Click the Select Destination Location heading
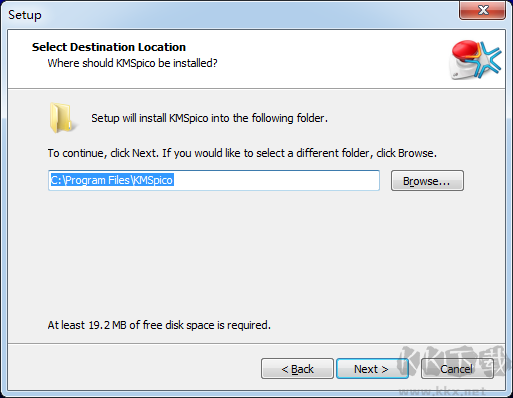 (109, 47)
